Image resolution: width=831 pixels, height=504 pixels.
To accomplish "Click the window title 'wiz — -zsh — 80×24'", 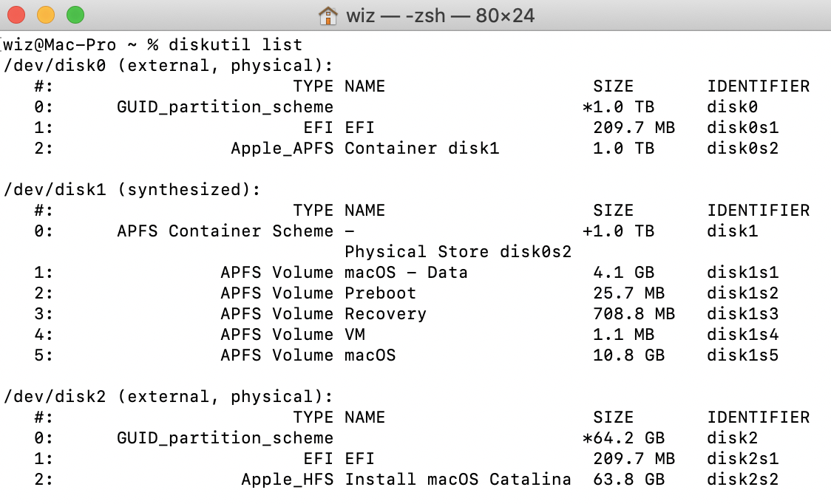I will click(441, 16).
